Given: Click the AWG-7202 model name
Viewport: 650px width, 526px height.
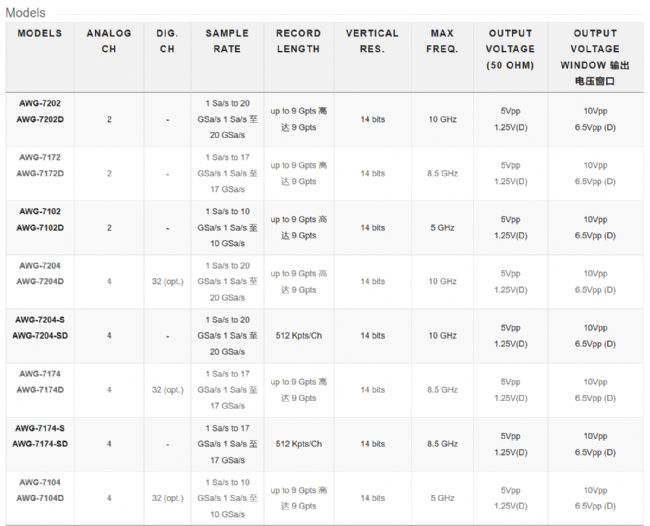Looking at the screenshot, I should pos(40,103).
